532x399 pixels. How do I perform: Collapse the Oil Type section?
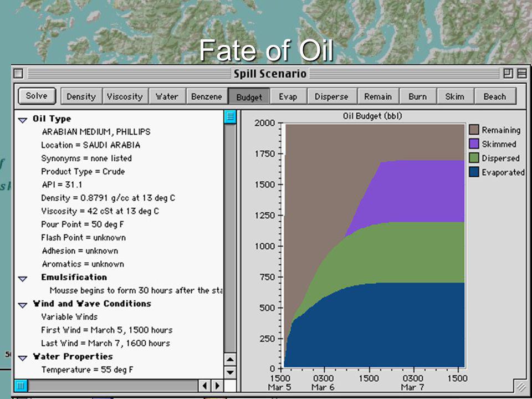[x=23, y=120]
